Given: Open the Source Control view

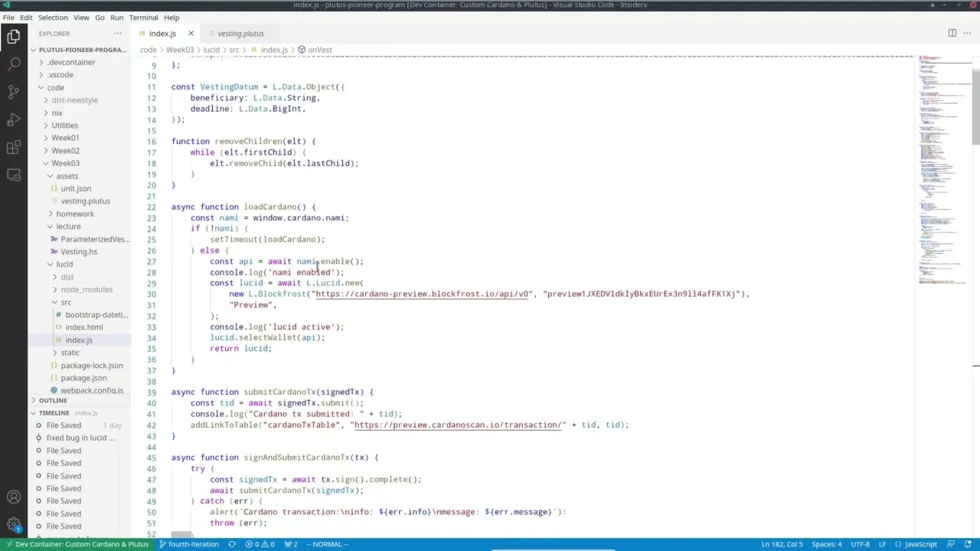Looking at the screenshot, I should tap(14, 91).
